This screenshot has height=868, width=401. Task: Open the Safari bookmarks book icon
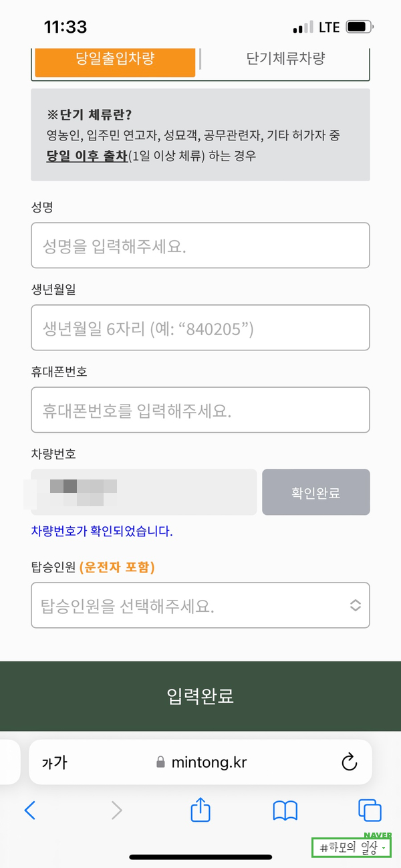(285, 810)
